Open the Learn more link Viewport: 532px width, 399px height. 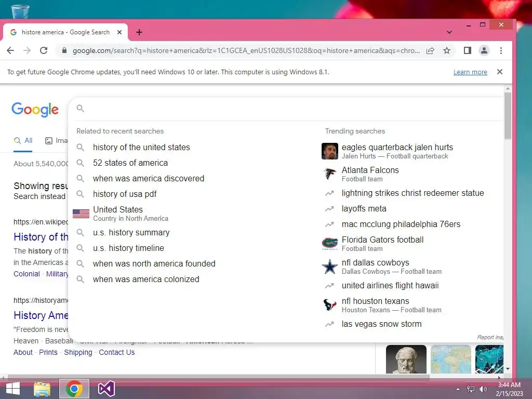click(x=470, y=72)
